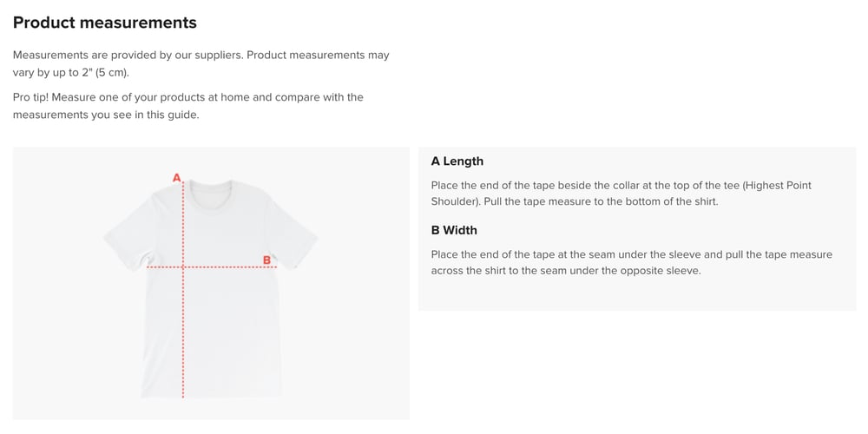Viewport: 868px width, 434px height.
Task: Click "measurements you see in this guide" line
Action: point(106,115)
